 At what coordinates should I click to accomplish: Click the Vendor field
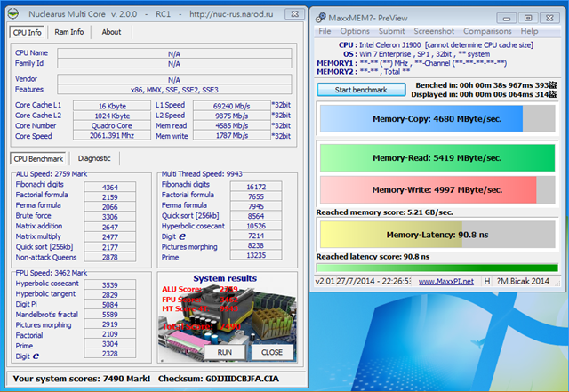coord(174,79)
